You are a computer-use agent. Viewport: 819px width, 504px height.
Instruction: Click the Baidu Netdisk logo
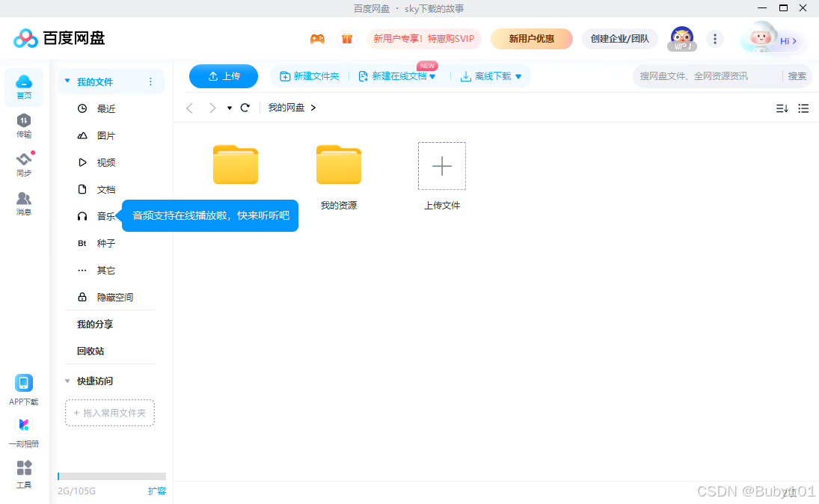pyautogui.click(x=59, y=38)
